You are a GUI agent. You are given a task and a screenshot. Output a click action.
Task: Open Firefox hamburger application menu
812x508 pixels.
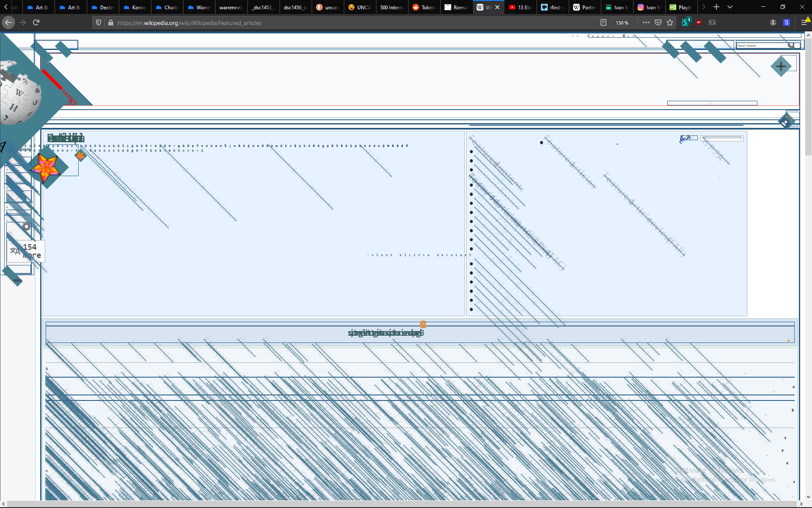(804, 22)
